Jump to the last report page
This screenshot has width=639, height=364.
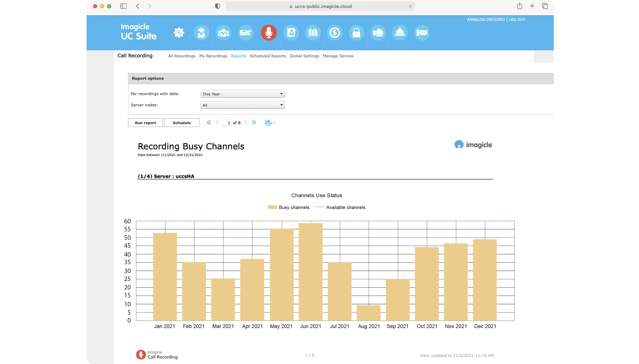tap(254, 122)
